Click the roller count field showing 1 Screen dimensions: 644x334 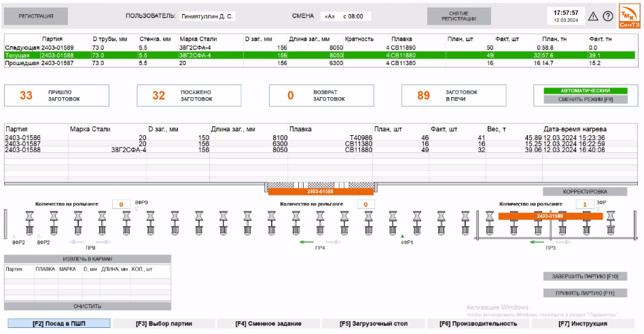[x=584, y=204]
